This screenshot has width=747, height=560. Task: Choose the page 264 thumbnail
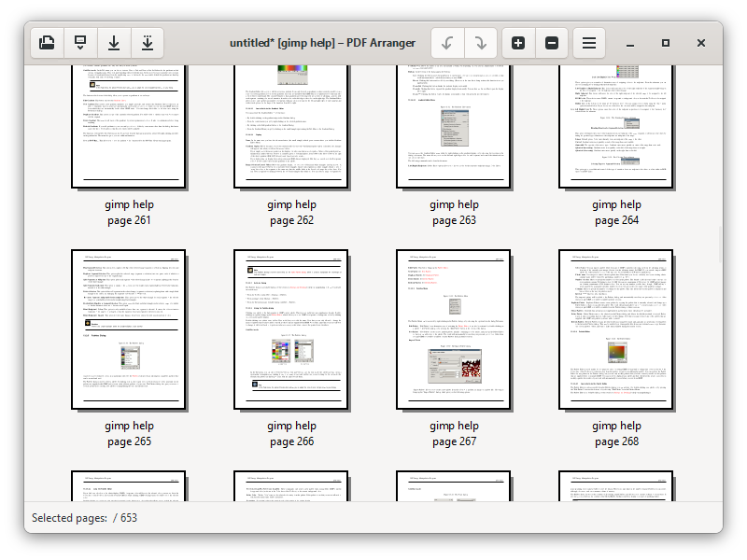[617, 126]
